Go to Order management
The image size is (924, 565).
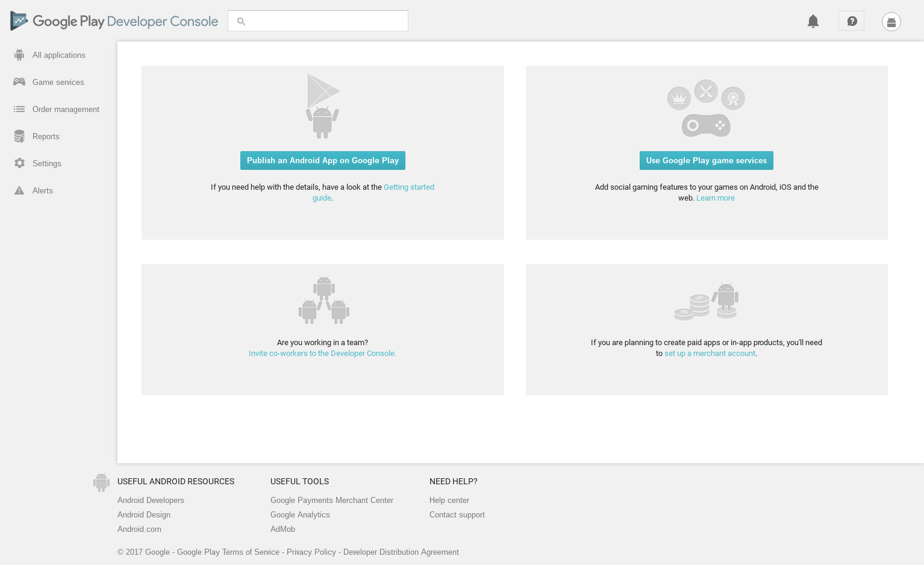tap(66, 109)
